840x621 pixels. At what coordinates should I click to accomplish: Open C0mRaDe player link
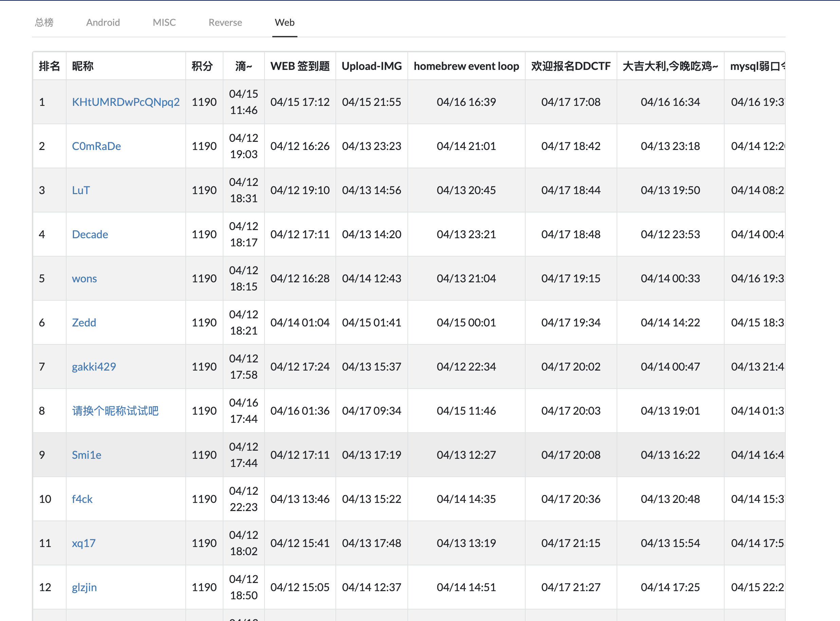click(x=96, y=146)
